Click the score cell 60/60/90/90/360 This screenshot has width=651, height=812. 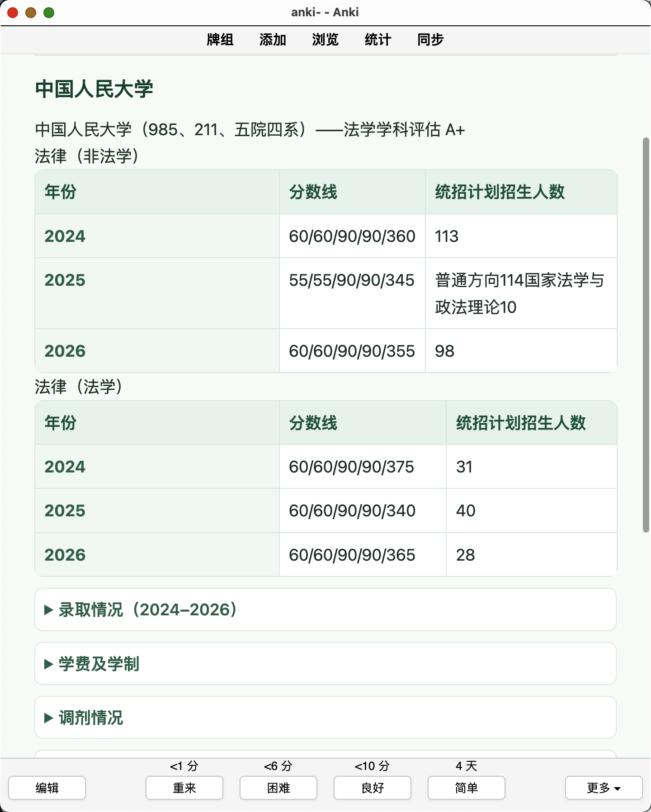pos(352,236)
